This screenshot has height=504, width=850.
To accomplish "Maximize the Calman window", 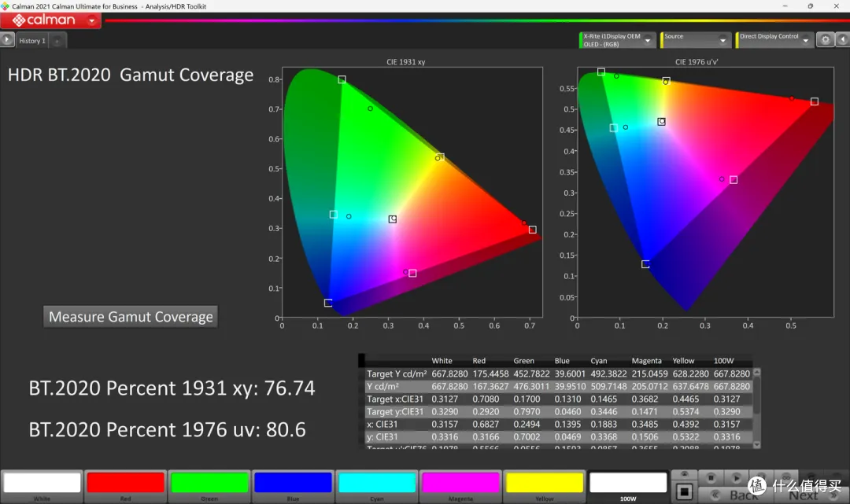I will point(811,6).
